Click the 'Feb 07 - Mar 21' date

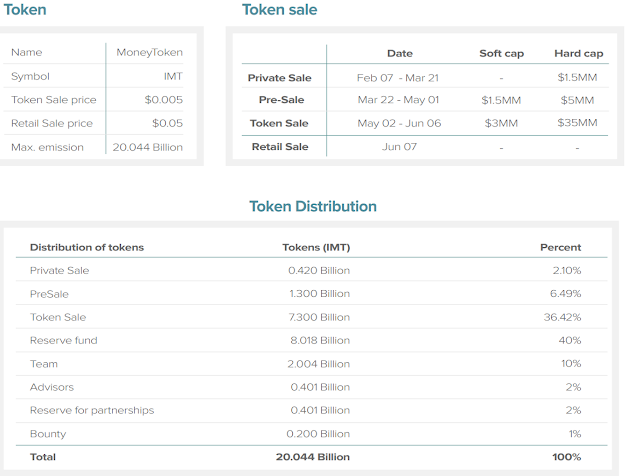398,78
